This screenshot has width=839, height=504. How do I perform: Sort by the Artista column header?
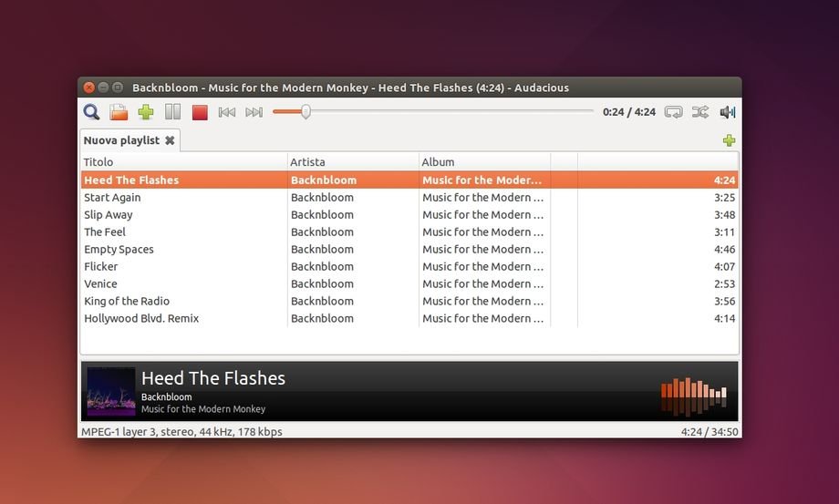(353, 162)
